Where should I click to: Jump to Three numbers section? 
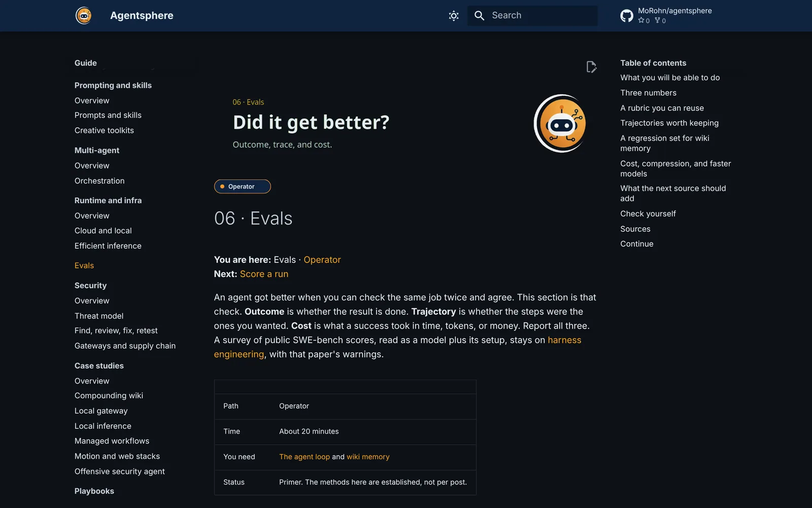click(x=648, y=93)
